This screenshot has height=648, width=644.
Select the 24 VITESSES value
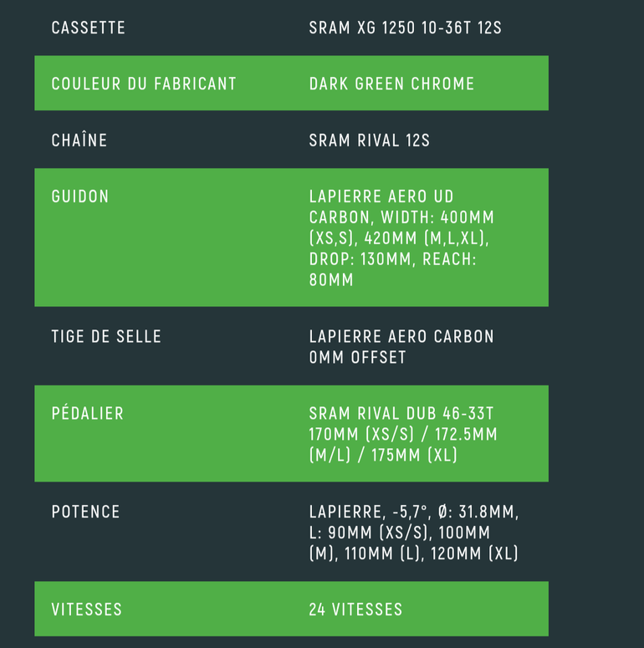[x=355, y=610]
